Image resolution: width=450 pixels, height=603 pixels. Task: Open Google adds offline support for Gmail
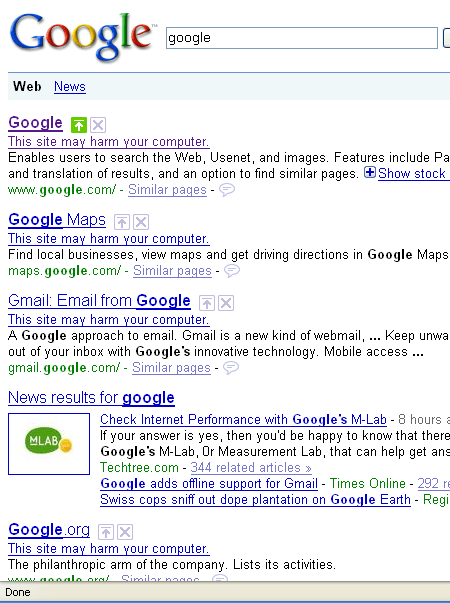[209, 483]
